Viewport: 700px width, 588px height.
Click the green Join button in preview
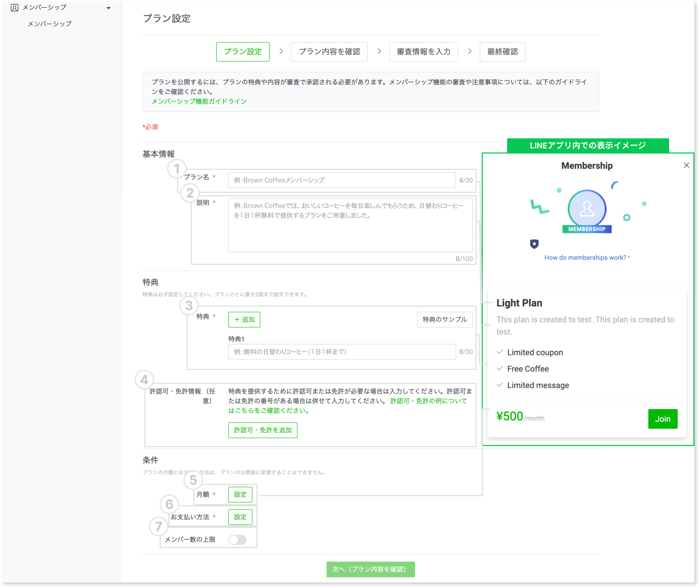663,419
